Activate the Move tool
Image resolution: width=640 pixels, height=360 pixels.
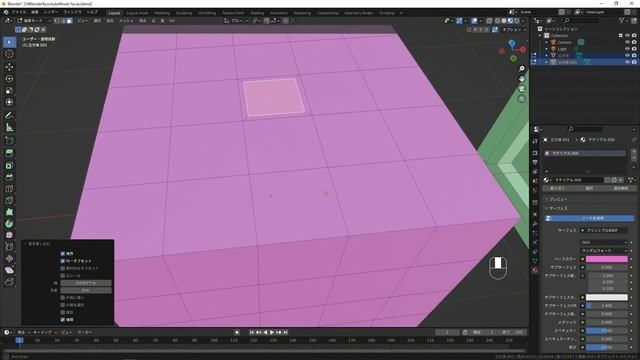9,67
